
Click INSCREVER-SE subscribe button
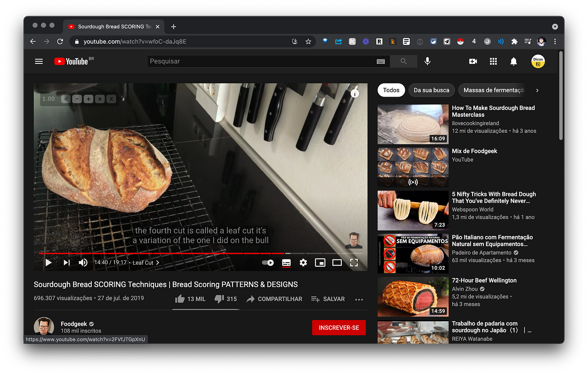click(339, 328)
